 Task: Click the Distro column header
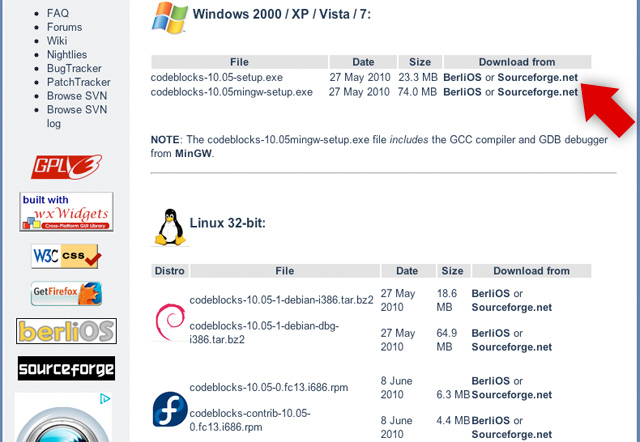(x=170, y=271)
